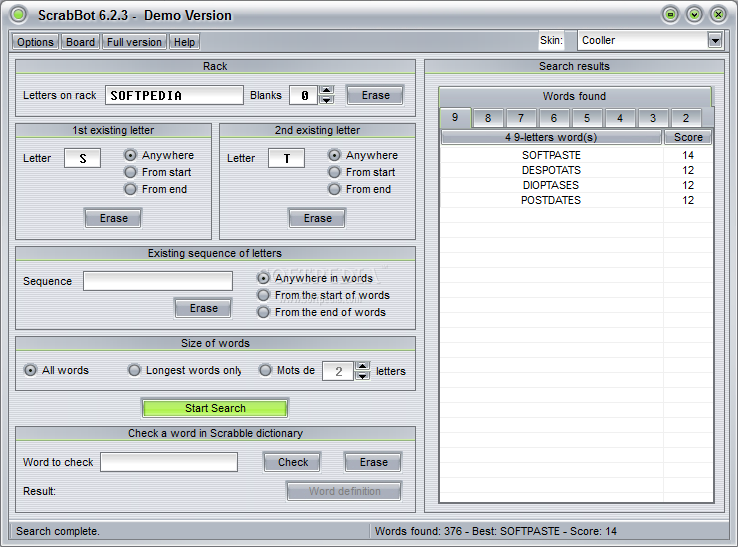
Task: Switch to the 3-letter words tab
Action: pos(653,118)
